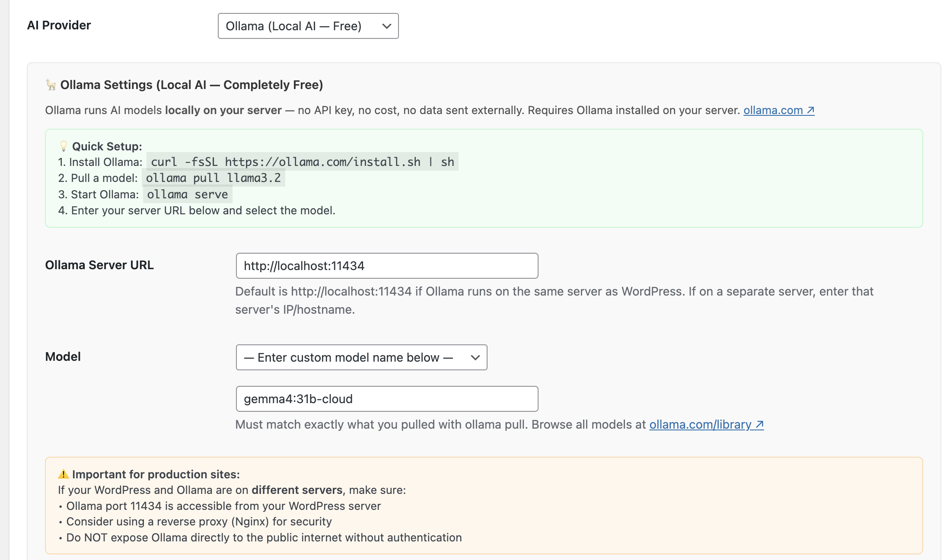Click bold 'different servers' text

[297, 490]
